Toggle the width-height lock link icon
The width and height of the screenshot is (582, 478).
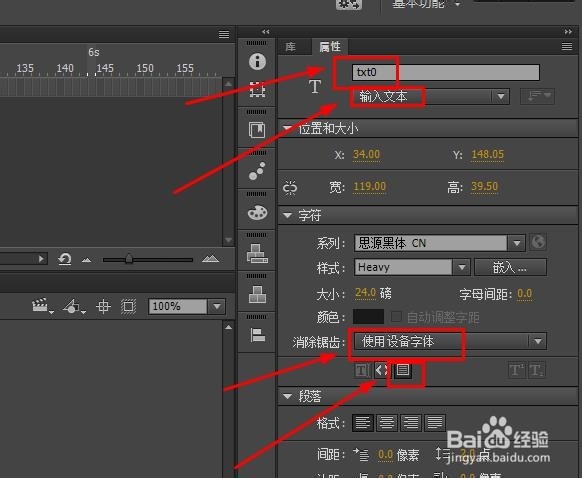coord(290,188)
